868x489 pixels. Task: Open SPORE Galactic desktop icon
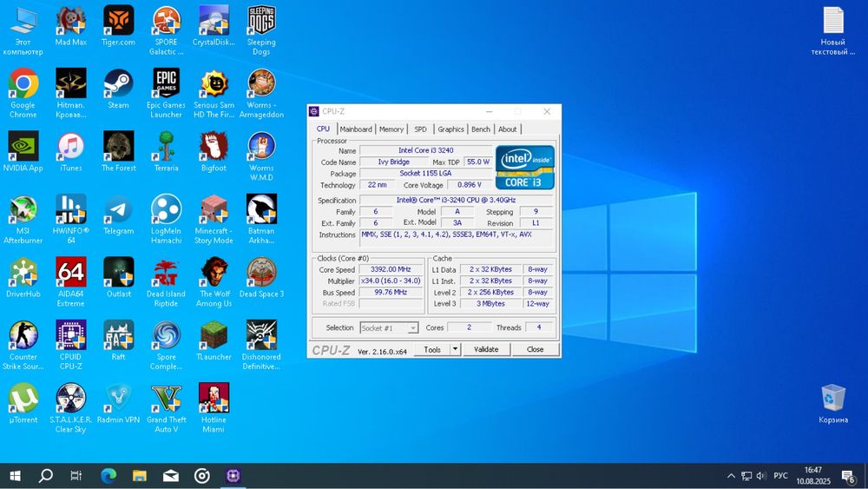click(166, 30)
